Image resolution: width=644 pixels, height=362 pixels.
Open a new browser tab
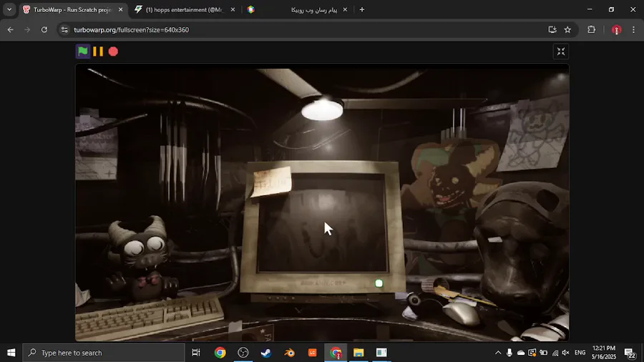coord(362,9)
